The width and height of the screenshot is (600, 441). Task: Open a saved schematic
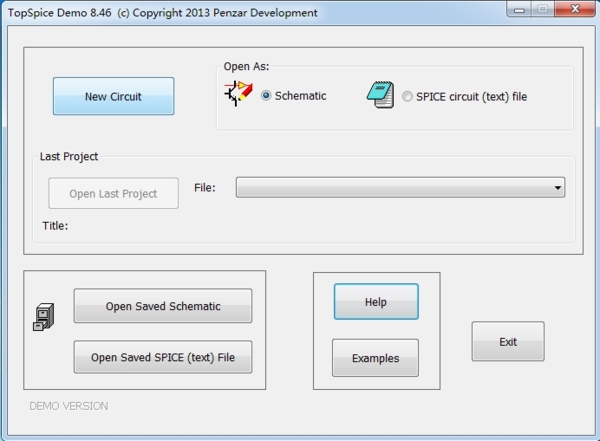pyautogui.click(x=163, y=307)
